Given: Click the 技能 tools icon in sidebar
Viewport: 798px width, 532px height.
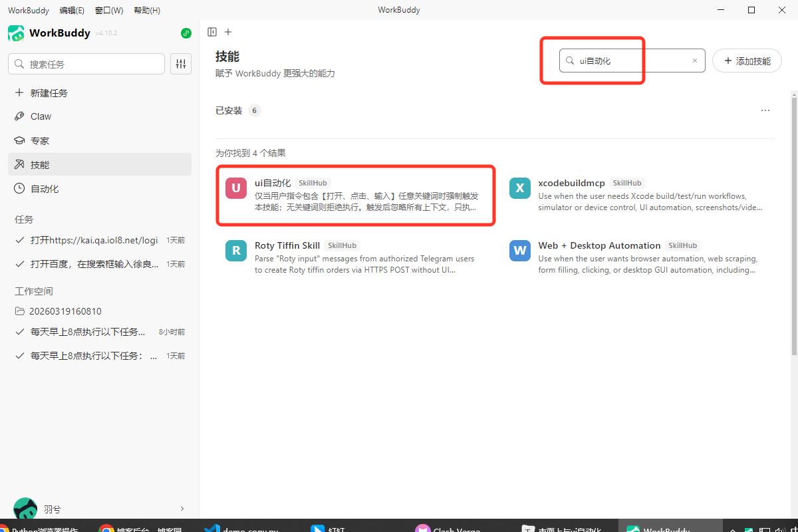Looking at the screenshot, I should click(x=19, y=164).
